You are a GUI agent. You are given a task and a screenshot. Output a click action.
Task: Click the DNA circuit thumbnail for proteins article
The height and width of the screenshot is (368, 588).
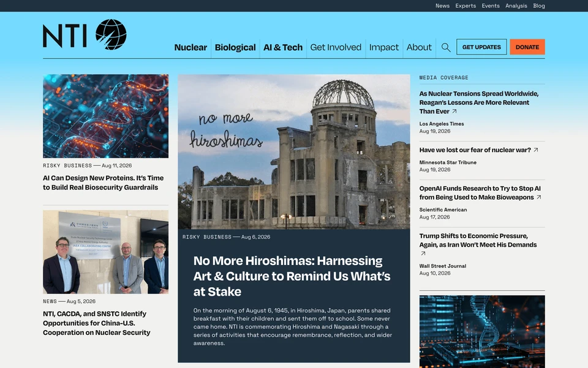coord(106,116)
